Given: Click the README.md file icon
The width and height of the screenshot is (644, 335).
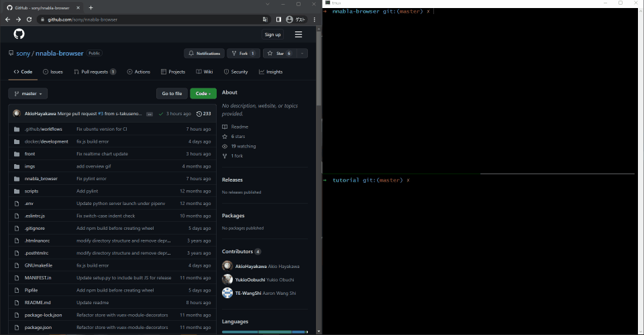Looking at the screenshot, I should (x=17, y=303).
